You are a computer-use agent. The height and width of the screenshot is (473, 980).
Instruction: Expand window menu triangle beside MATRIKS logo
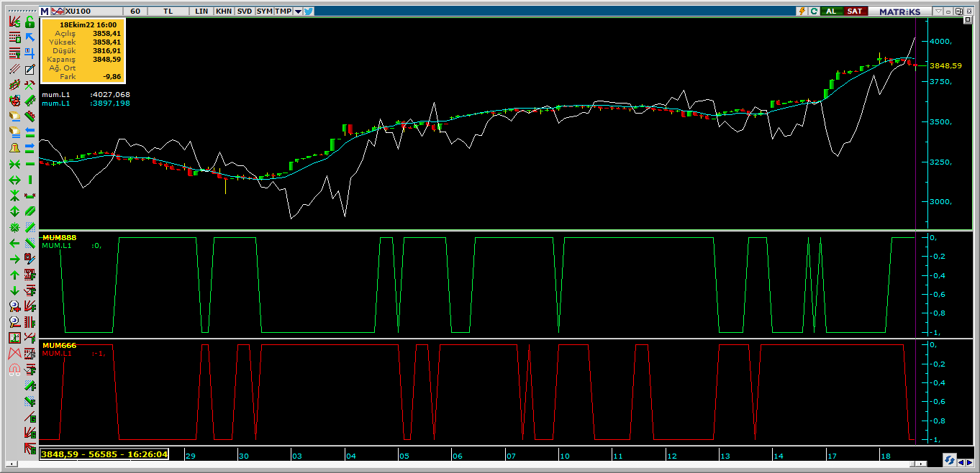pyautogui.click(x=938, y=12)
